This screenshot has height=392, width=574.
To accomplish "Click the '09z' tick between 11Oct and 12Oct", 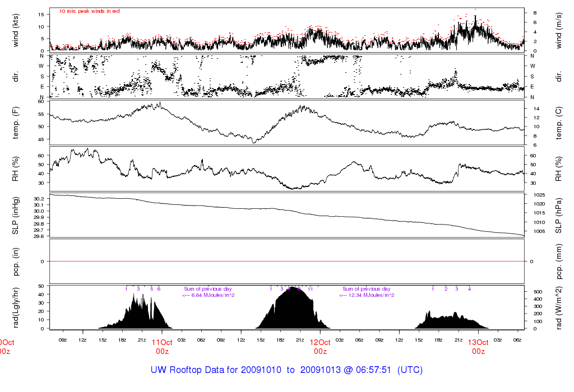I will (221, 340).
